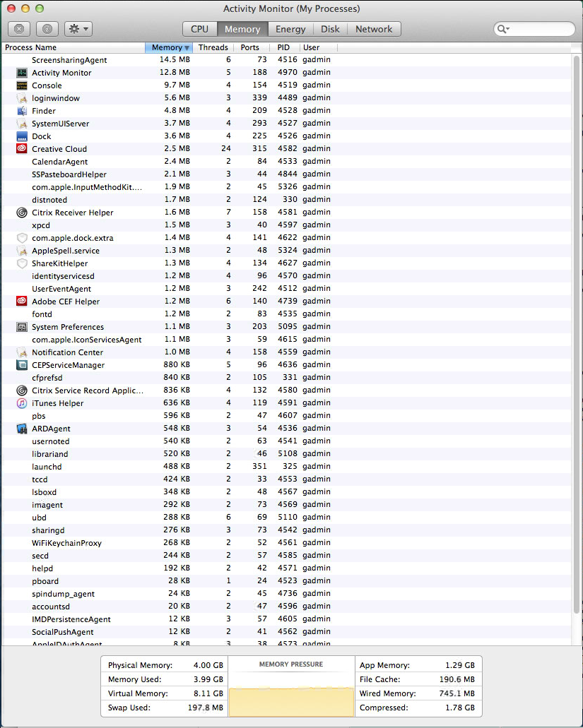Image resolution: width=583 pixels, height=728 pixels.
Task: Select the tccd process row
Action: click(287, 479)
